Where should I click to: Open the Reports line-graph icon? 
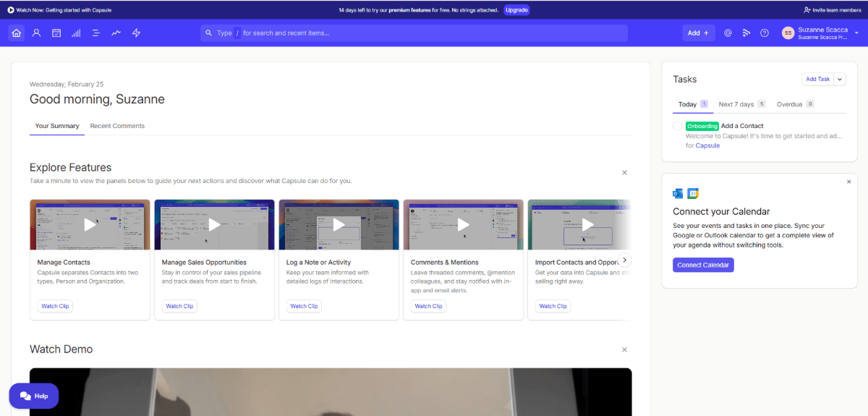(116, 33)
